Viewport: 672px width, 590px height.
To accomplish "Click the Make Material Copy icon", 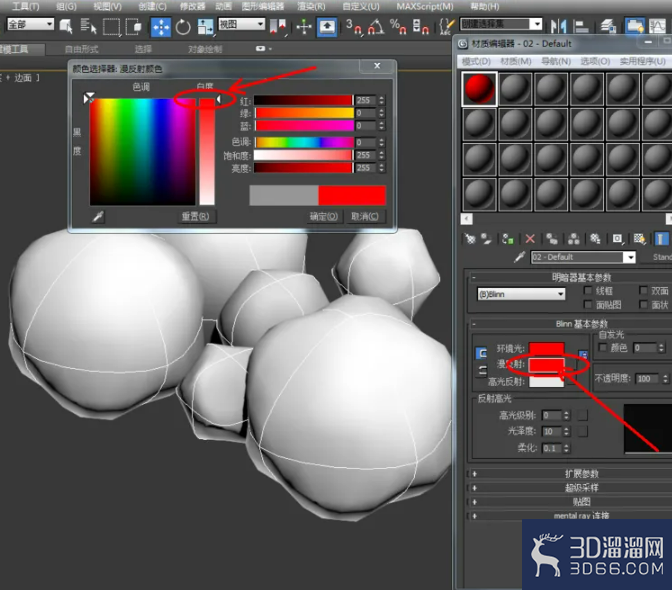I will click(x=552, y=239).
